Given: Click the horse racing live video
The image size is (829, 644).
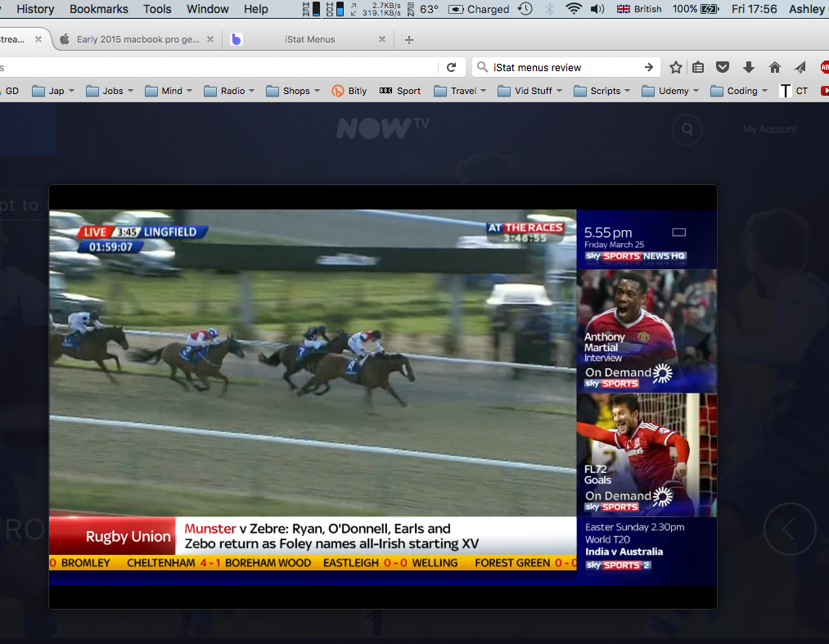Looking at the screenshot, I should click(x=313, y=363).
